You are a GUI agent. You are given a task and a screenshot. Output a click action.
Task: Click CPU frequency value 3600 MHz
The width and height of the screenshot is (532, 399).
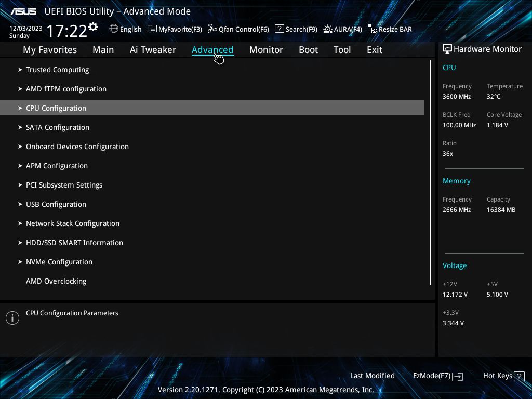pyautogui.click(x=457, y=97)
